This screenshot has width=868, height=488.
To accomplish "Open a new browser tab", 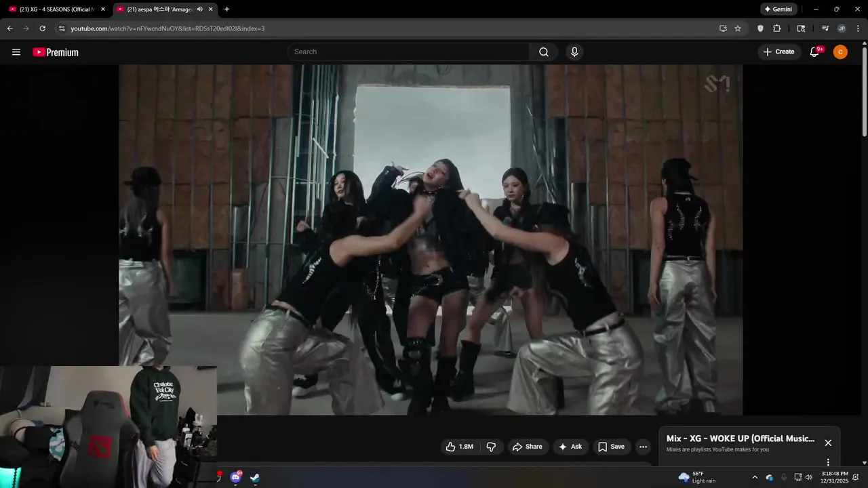I will (x=226, y=9).
